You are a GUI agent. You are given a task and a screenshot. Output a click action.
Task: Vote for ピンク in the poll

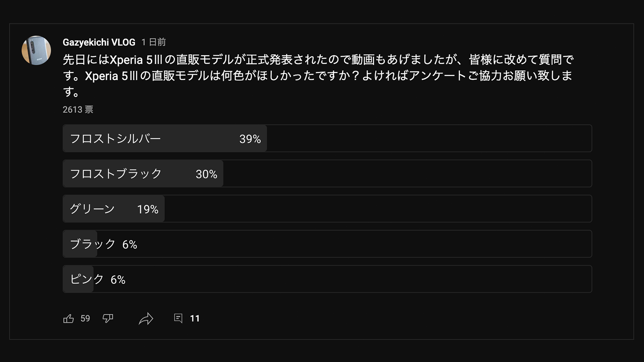87,279
